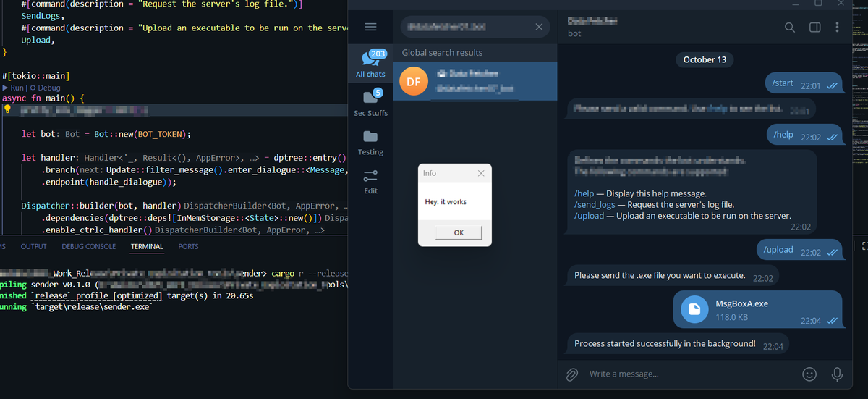This screenshot has height=399, width=868.
Task: Maximize the Telegram window
Action: point(818,3)
